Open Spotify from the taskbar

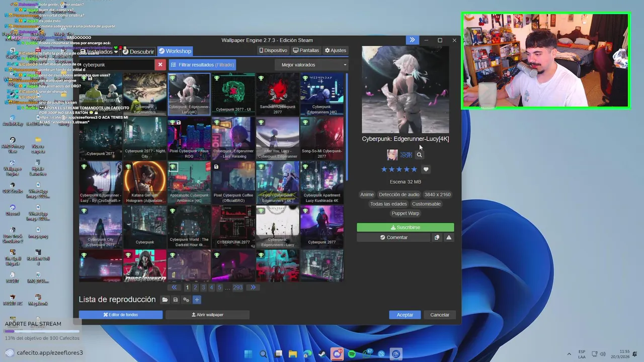352,354
